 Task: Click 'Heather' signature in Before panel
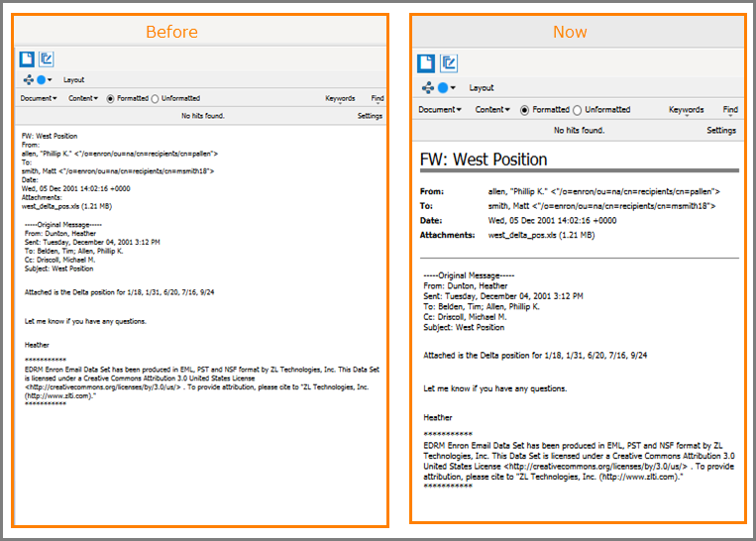coord(37,345)
